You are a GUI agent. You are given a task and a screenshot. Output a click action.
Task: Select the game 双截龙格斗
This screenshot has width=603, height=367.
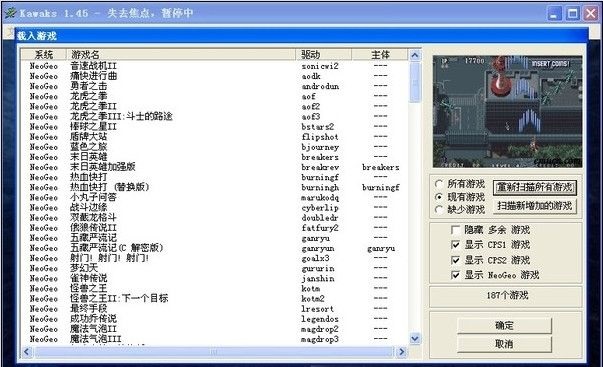tap(214, 218)
